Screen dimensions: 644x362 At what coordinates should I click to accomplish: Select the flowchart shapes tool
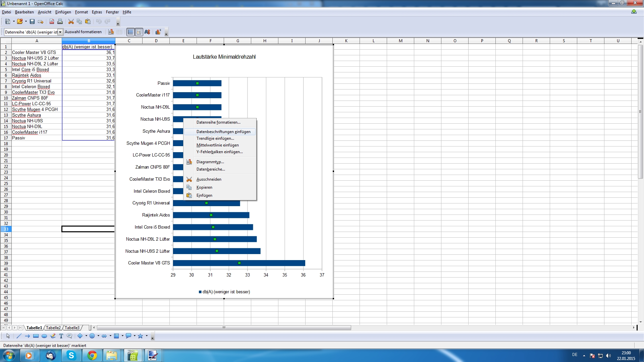[116, 336]
